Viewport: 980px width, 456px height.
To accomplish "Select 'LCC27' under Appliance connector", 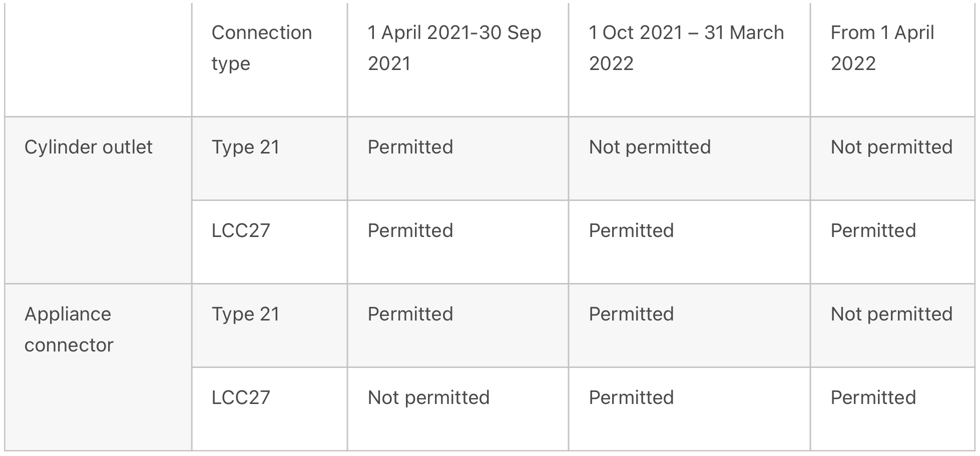I will pos(241,397).
